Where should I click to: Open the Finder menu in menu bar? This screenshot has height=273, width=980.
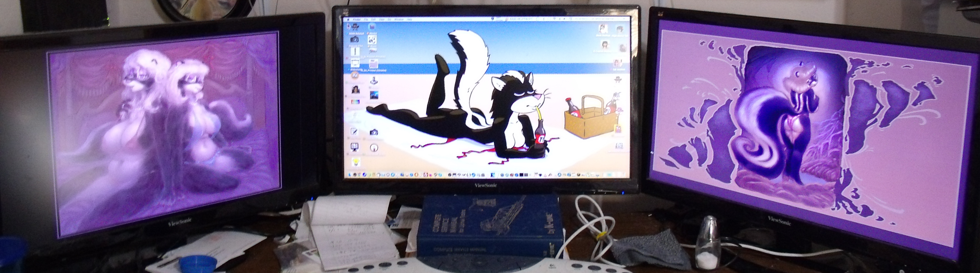[x=357, y=20]
